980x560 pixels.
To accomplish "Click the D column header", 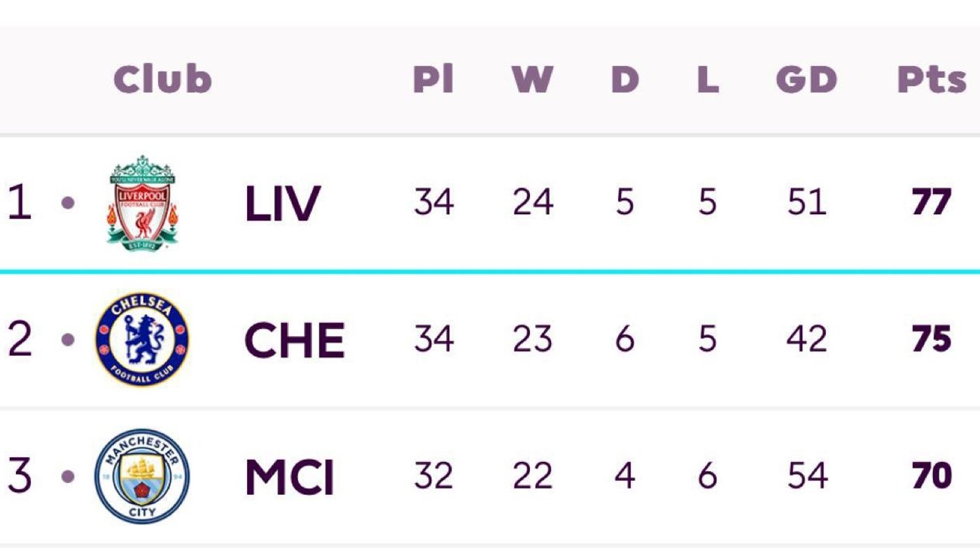I will [624, 80].
